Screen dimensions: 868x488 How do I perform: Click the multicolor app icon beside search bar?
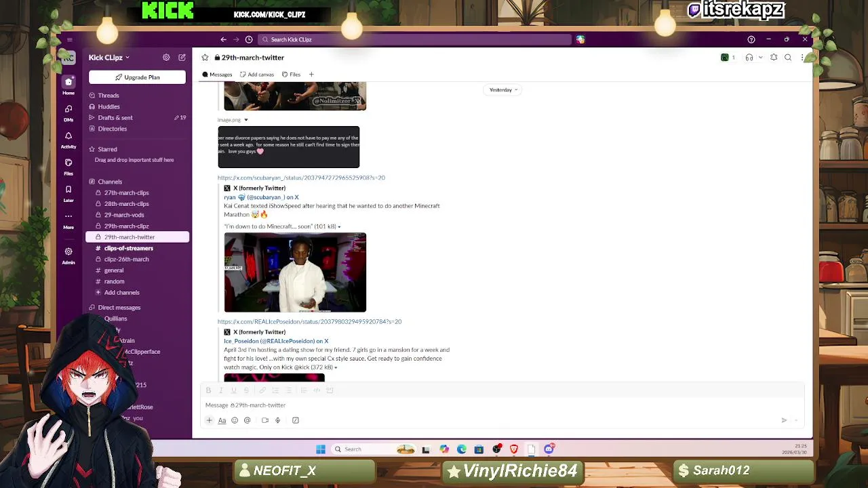(580, 39)
